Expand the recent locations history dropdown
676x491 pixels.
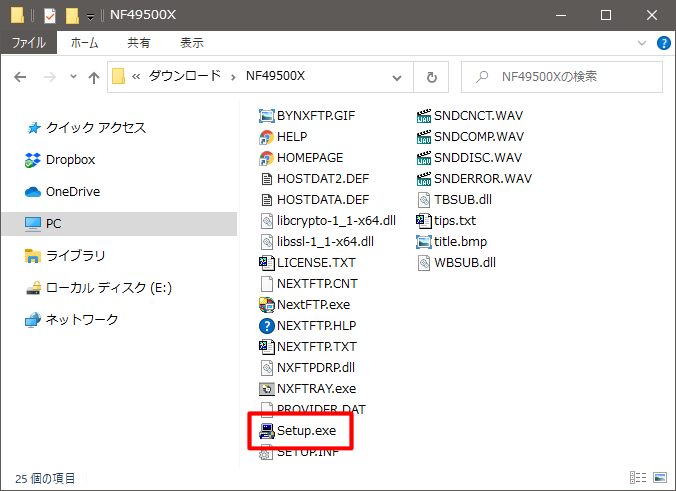pos(73,77)
